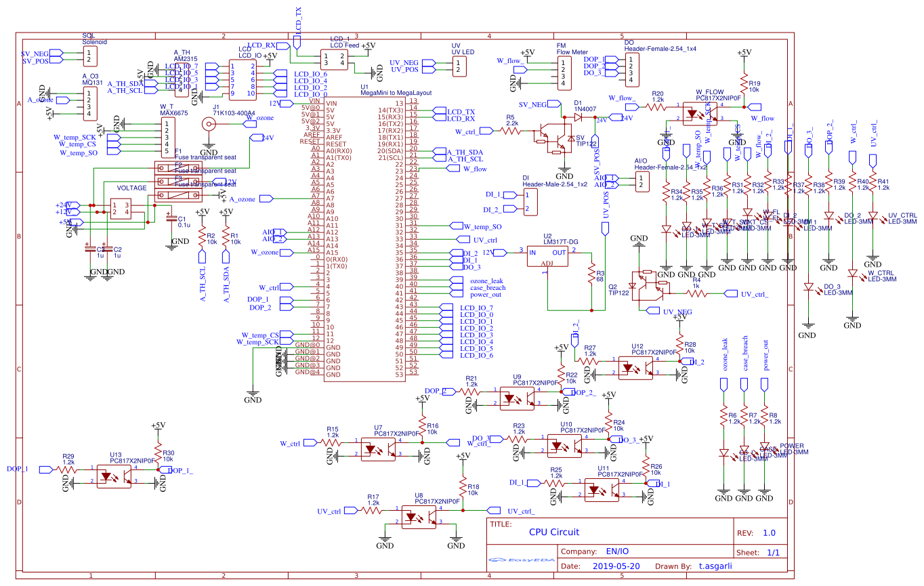Image resolution: width=924 pixels, height=586 pixels.
Task: Click the 'MegaMini to MegaLayout' label
Action: tap(396, 93)
